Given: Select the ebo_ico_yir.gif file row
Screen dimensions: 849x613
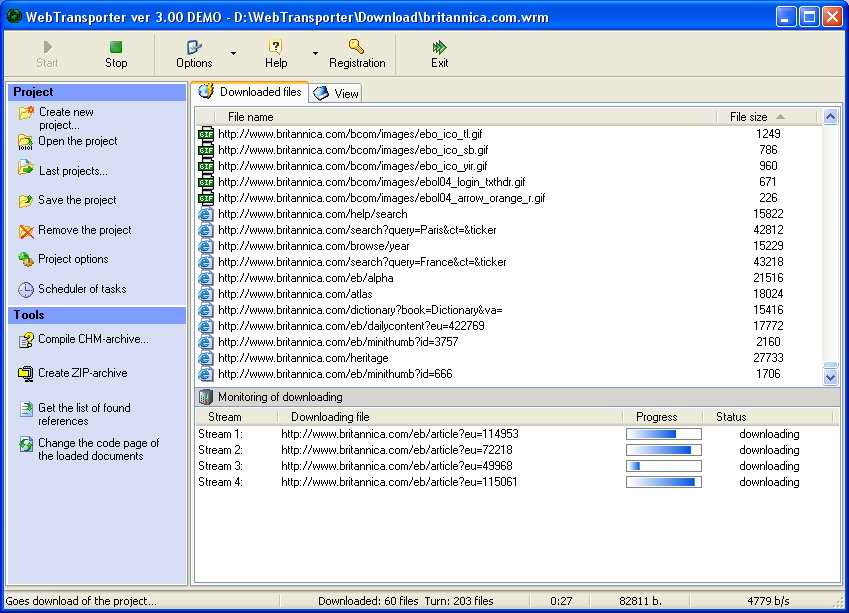Looking at the screenshot, I should (508, 166).
